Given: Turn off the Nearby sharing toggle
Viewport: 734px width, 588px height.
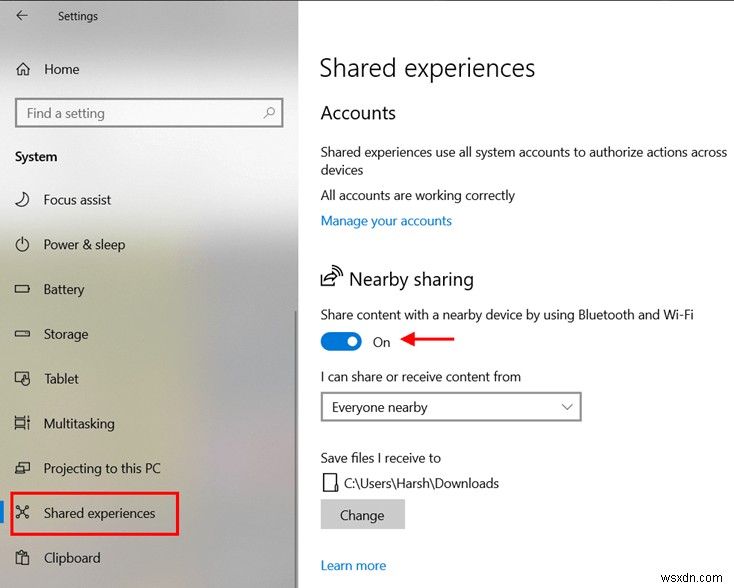Looking at the screenshot, I should (x=341, y=342).
